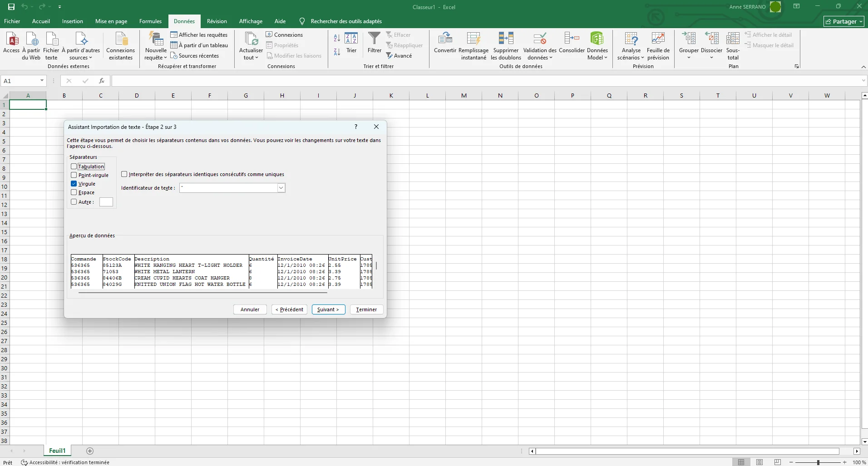Expand Grouper dropdown

tap(689, 57)
